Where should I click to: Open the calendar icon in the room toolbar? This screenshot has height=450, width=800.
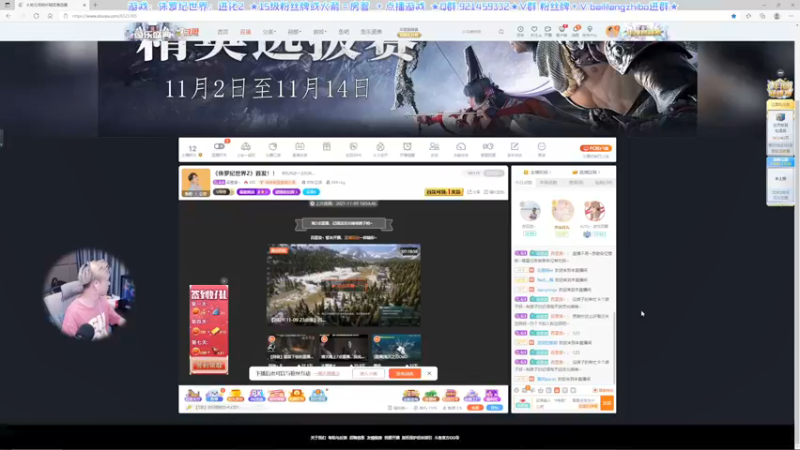(299, 147)
